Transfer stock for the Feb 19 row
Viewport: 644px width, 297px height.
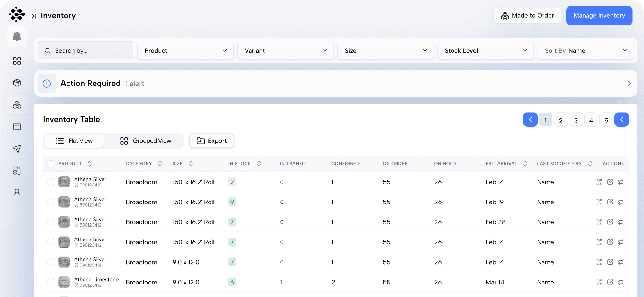[621, 202]
